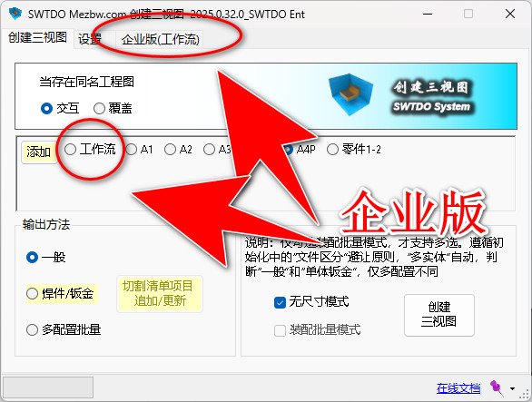Click the SWTDO app icon in title bar

(15, 14)
